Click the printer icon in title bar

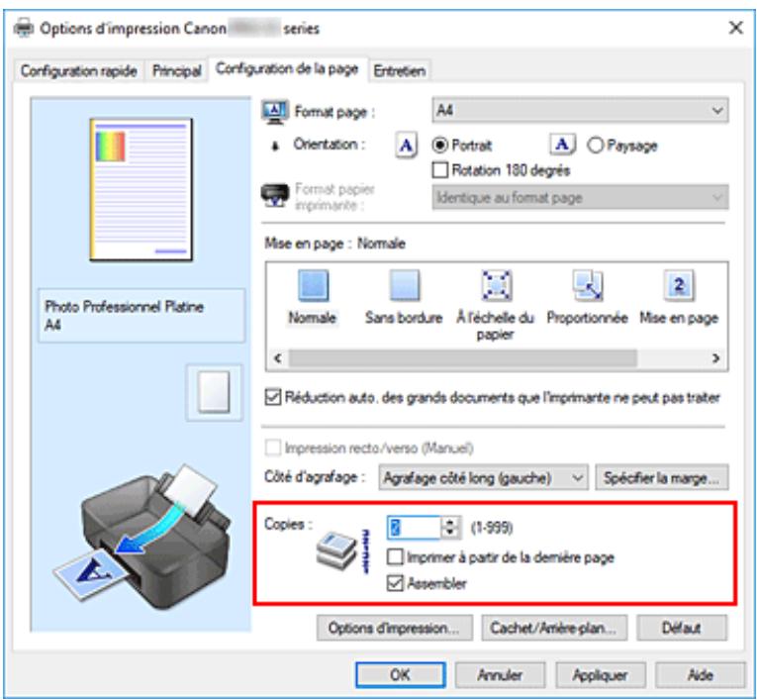click(x=24, y=28)
